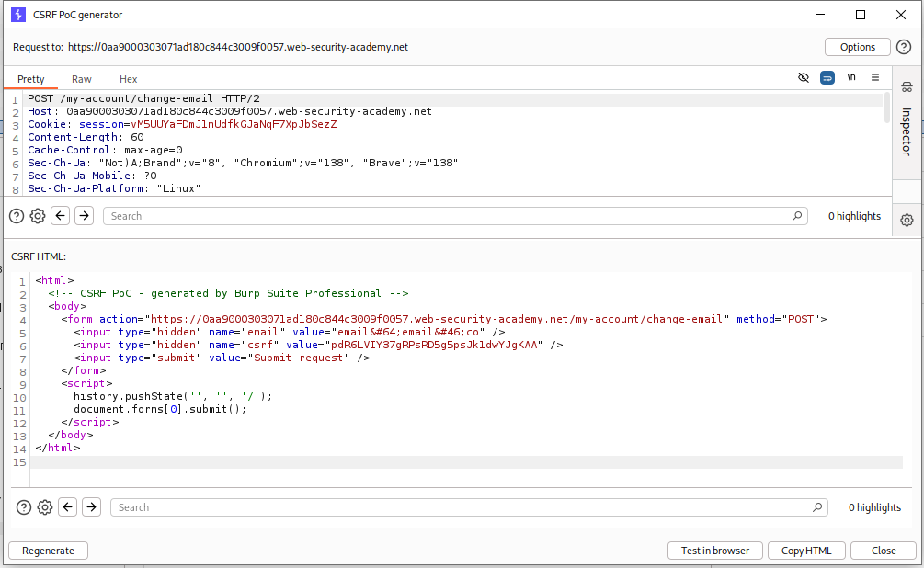924x568 pixels.
Task: Click the magnifier icon in request search
Action: (x=797, y=216)
